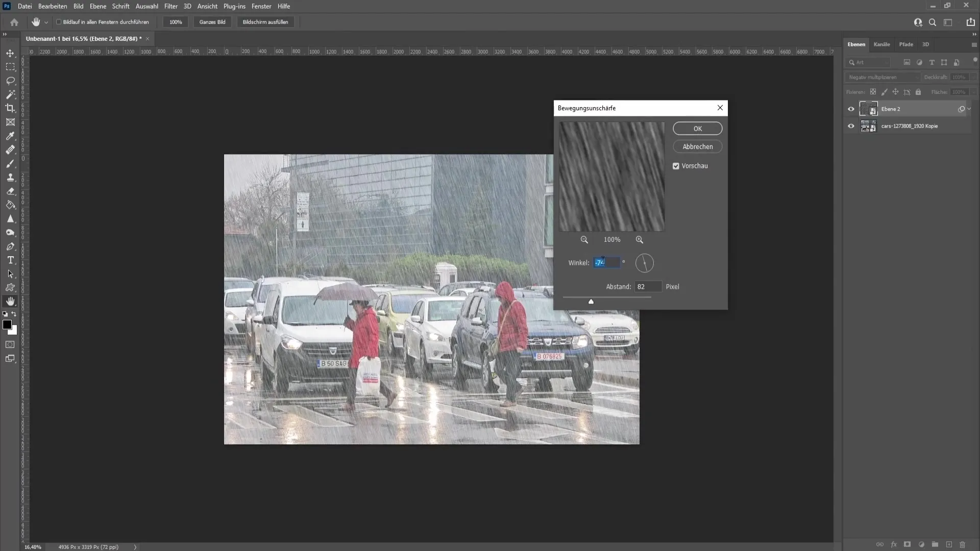Enable Bildlauf in allen Fenstern durchführen
The width and height of the screenshot is (980, 551).
[x=59, y=22]
